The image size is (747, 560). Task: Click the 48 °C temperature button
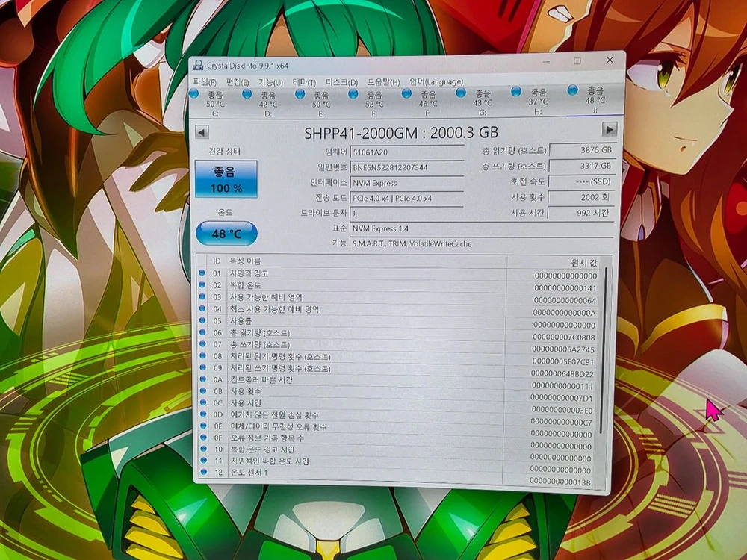(x=227, y=233)
